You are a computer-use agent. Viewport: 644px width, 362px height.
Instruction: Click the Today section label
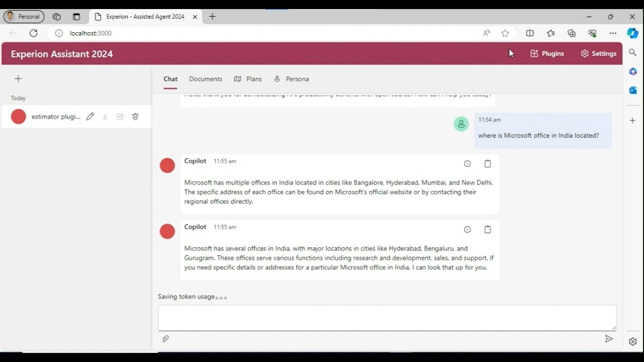point(18,98)
